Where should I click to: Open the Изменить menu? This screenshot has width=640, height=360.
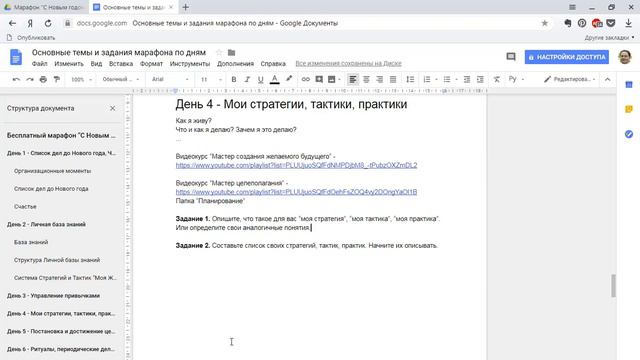coord(69,64)
